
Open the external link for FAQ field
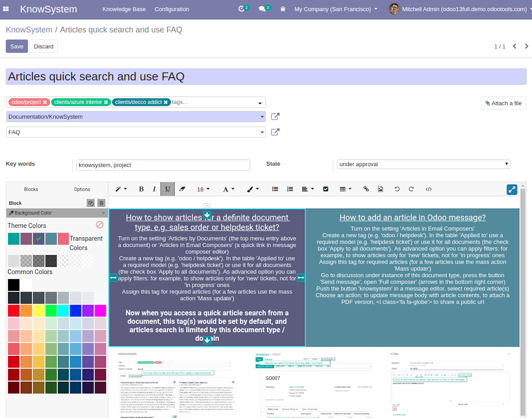click(275, 132)
